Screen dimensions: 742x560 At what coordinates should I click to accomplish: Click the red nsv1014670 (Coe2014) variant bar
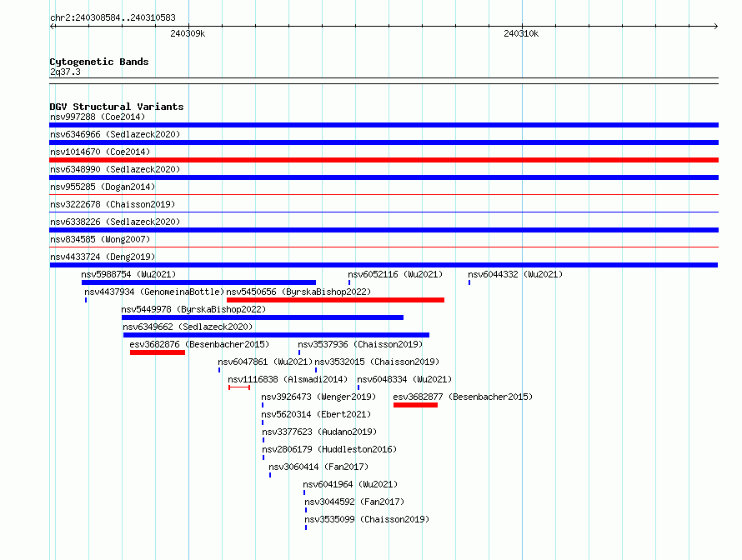click(384, 160)
